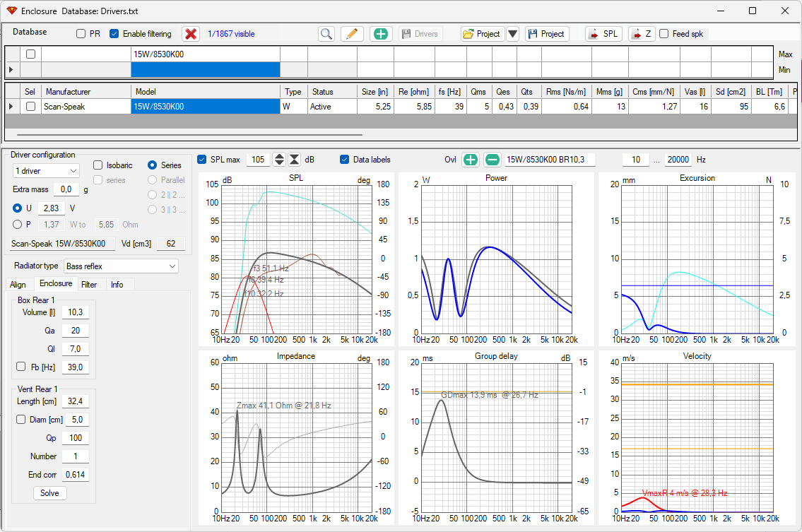The width and height of the screenshot is (802, 532).
Task: Check the filter row Sel checkbox
Action: pyautogui.click(x=30, y=54)
